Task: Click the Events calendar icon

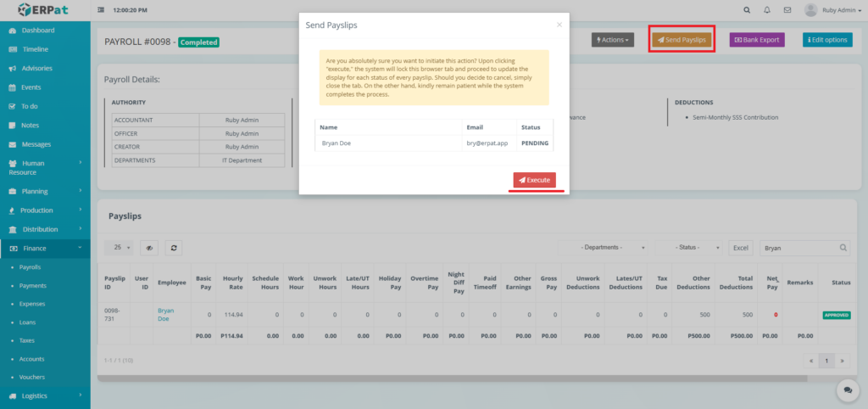Action: (12, 87)
